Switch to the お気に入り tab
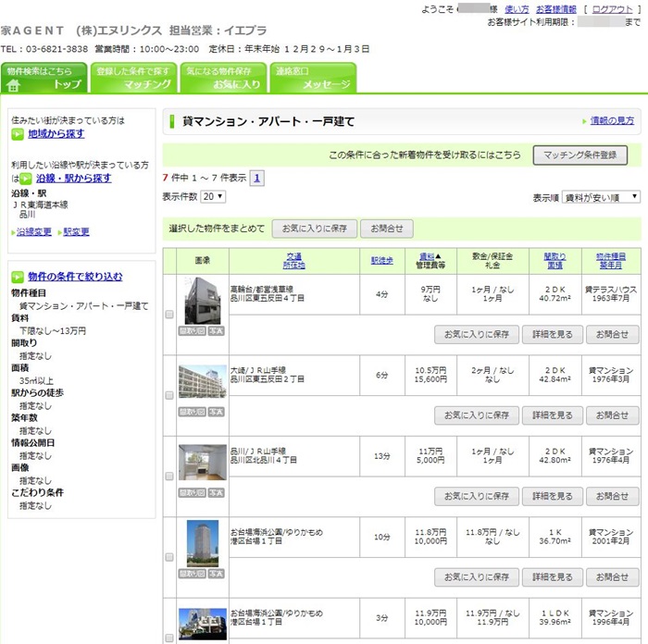 pyautogui.click(x=224, y=78)
